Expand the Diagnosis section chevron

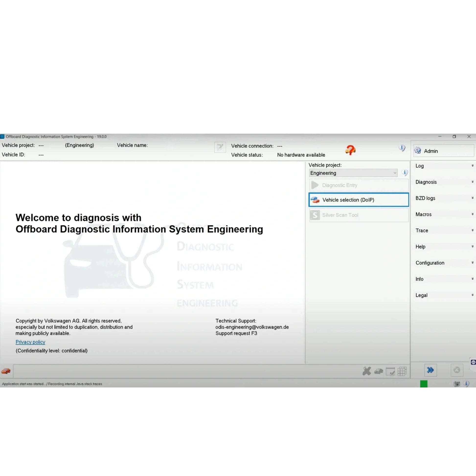pos(473,181)
